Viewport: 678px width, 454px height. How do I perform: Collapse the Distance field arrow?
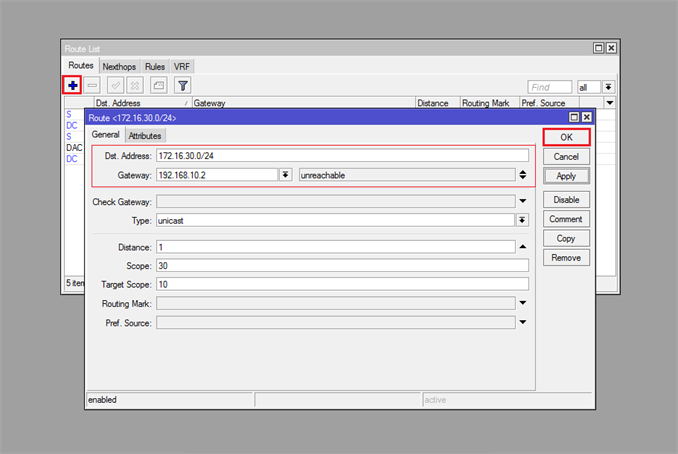pos(523,247)
